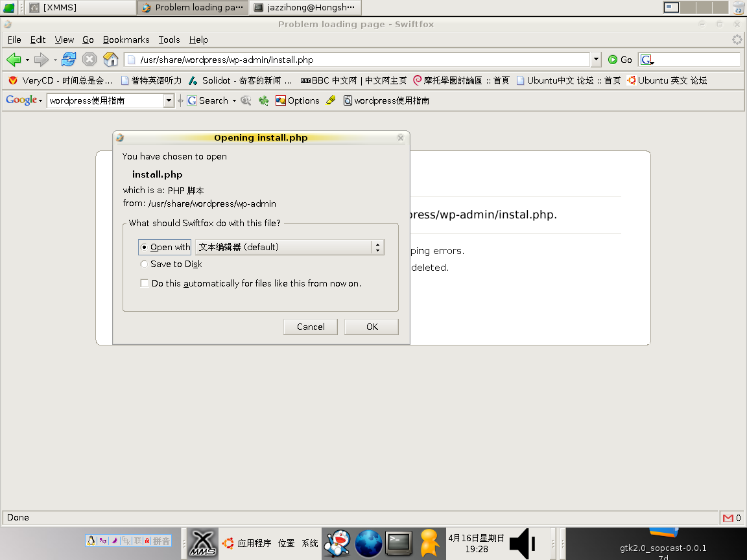Close the Opening install.php dialog

pos(400,137)
